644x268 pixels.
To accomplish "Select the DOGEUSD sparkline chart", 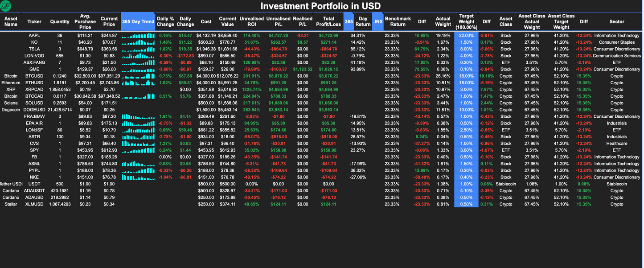I will coord(138,109).
